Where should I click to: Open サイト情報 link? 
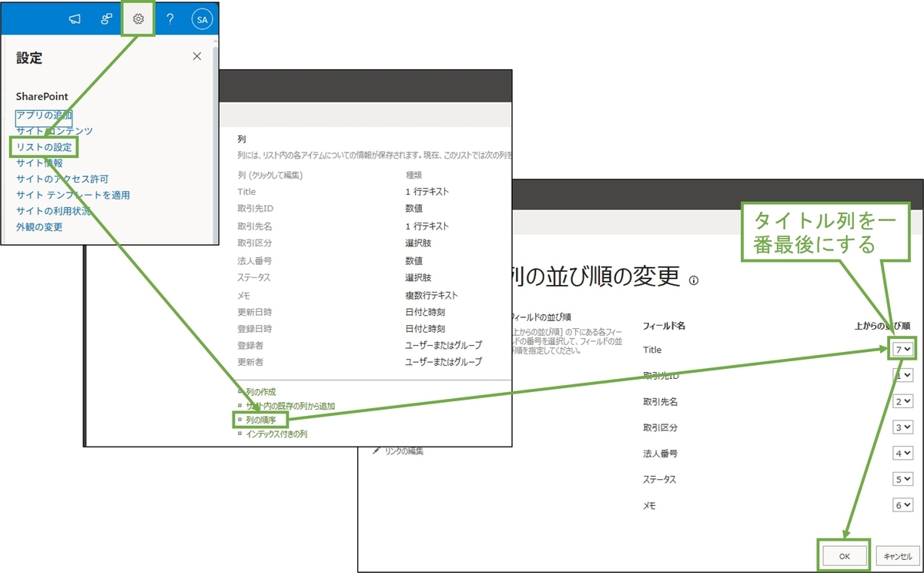[39, 163]
